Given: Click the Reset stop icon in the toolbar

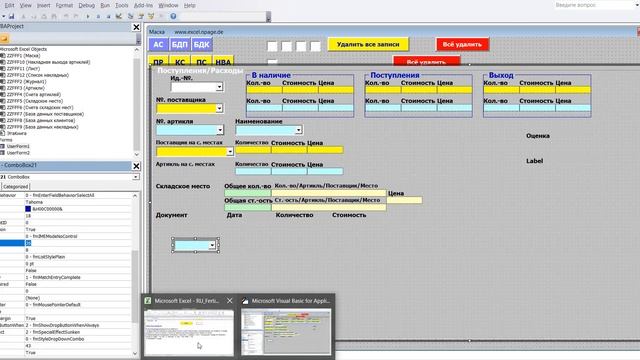Looking at the screenshot, I should [108, 16].
